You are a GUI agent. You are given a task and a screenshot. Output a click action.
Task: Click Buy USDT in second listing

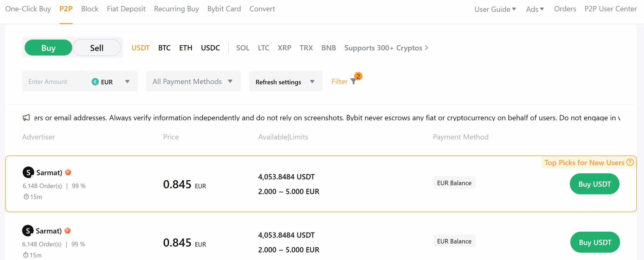[595, 242]
